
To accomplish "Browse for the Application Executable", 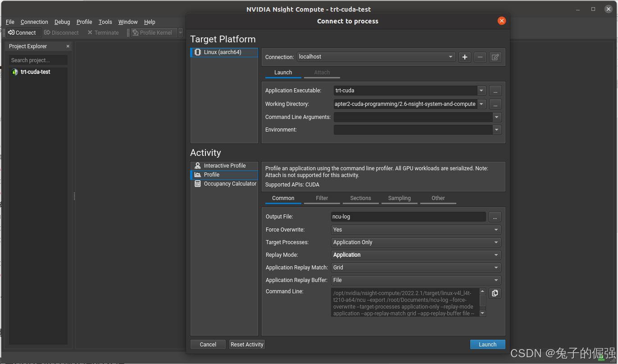I will (495, 91).
